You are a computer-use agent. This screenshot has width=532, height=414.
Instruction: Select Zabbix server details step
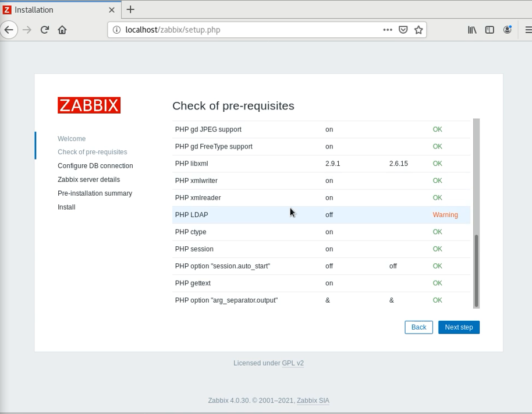[89, 179]
